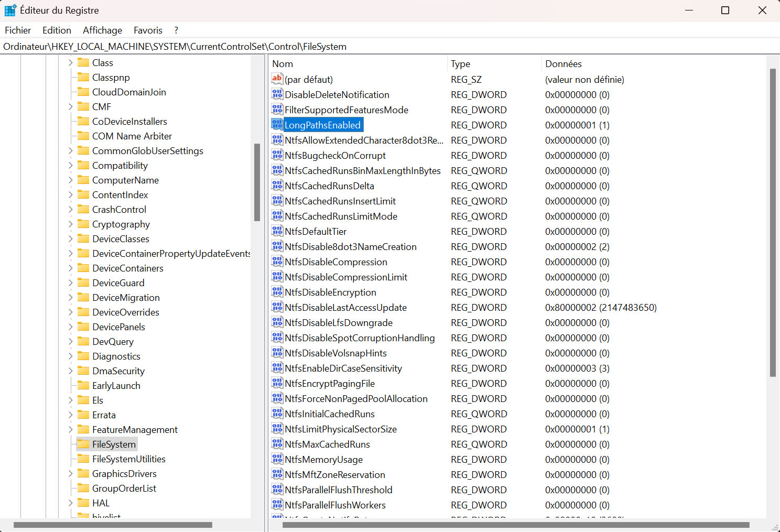Click the NtfsEnableDirCaseSensitivity value icon

coord(277,368)
